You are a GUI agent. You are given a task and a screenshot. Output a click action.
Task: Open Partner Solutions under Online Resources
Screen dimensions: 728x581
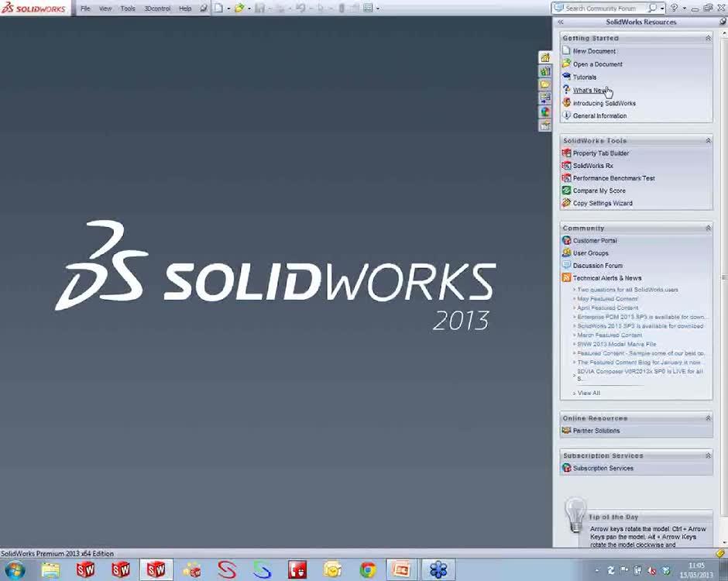596,430
